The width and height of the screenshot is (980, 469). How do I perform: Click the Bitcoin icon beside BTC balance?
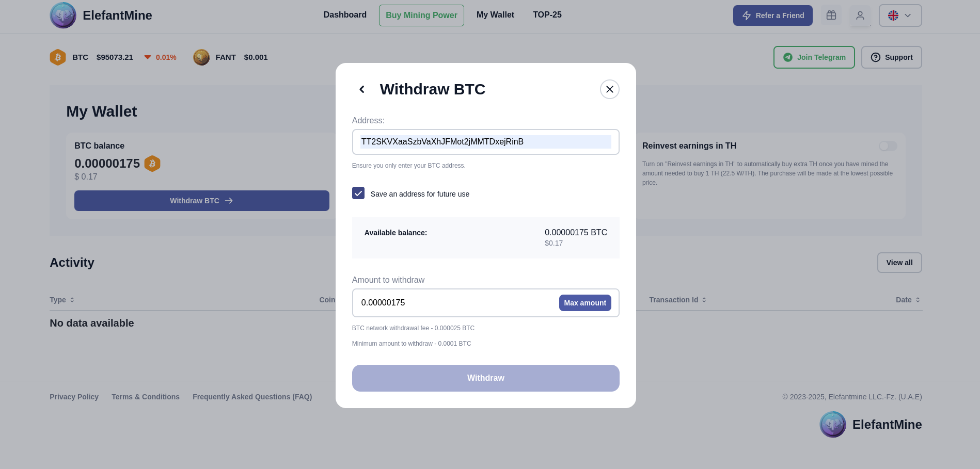[152, 164]
